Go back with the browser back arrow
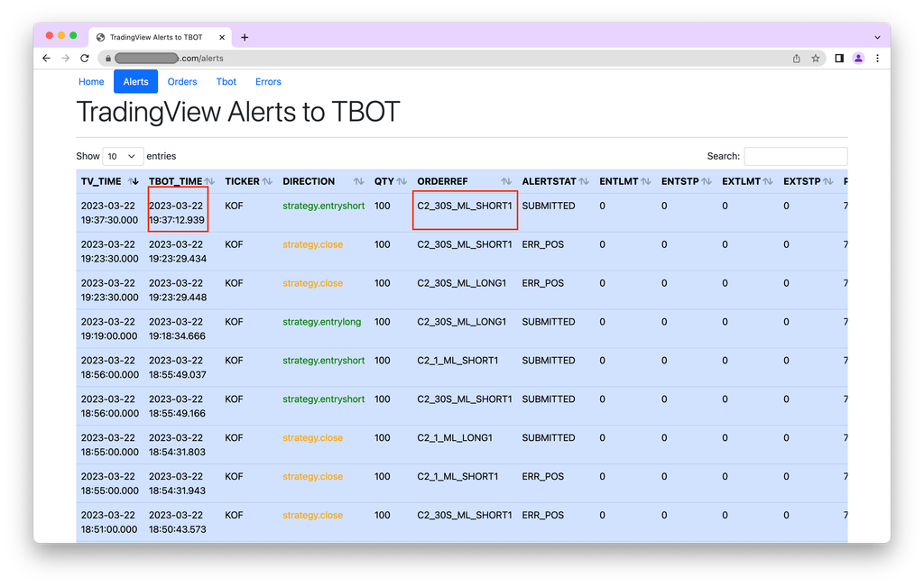924x587 pixels. pos(47,59)
